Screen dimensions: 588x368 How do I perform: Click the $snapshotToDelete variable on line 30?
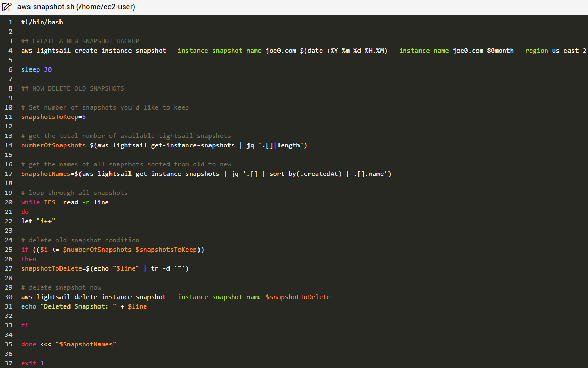click(x=298, y=297)
